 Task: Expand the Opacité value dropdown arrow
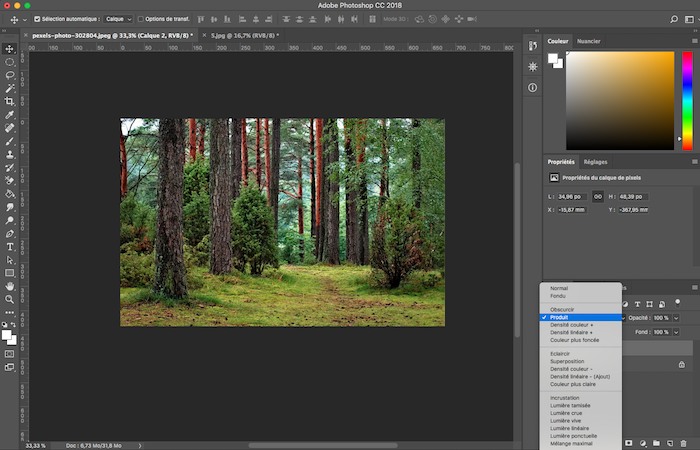pyautogui.click(x=676, y=318)
